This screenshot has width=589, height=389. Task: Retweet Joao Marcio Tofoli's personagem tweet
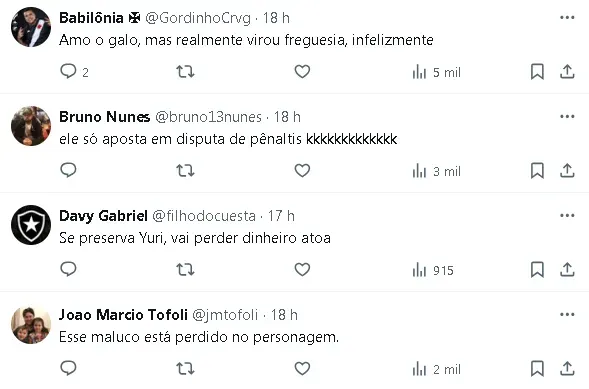(x=186, y=369)
